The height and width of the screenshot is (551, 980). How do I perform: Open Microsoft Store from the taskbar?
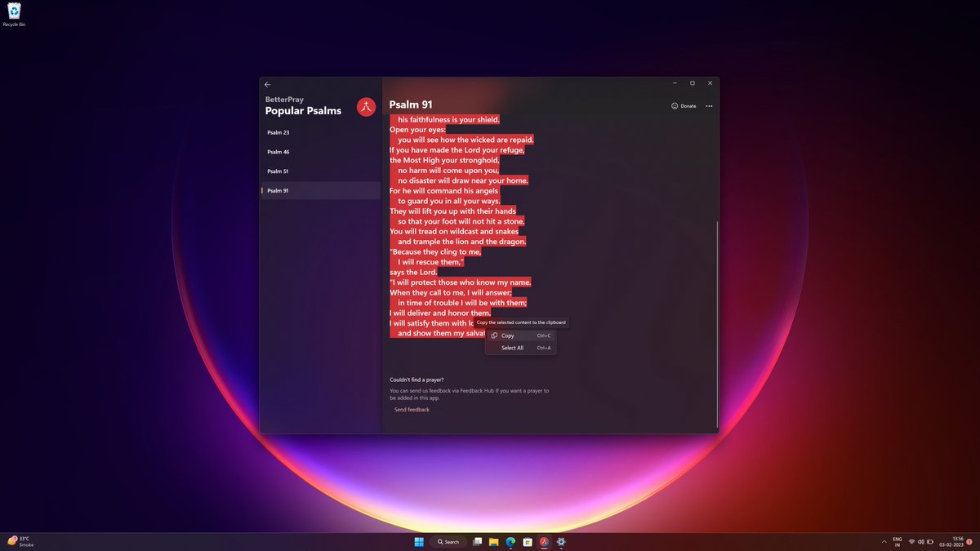(x=528, y=541)
